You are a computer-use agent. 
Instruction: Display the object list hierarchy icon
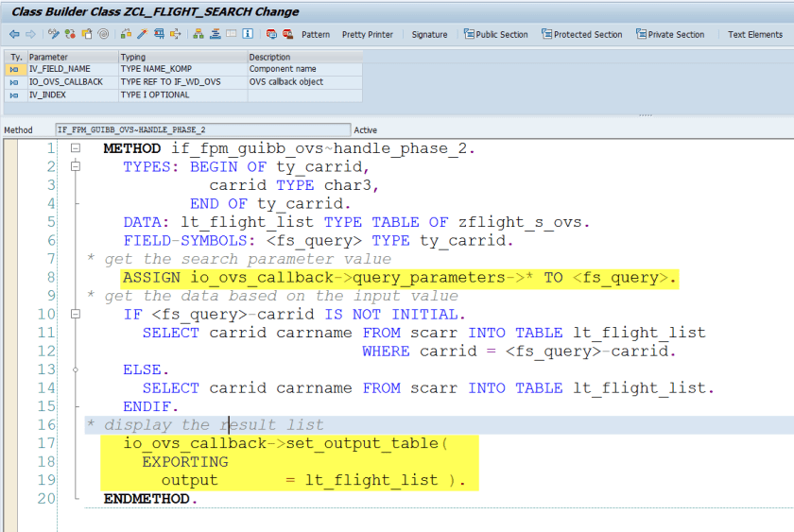tap(198, 34)
